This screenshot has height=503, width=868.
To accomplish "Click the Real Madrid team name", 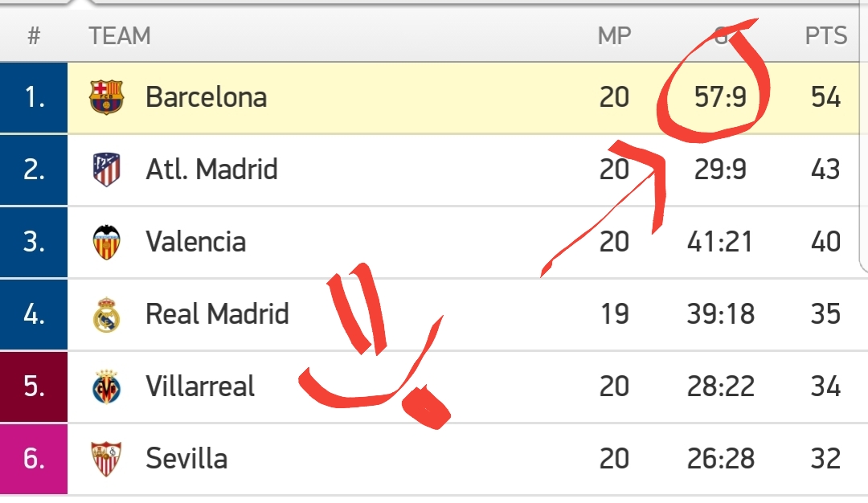I will 217,314.
